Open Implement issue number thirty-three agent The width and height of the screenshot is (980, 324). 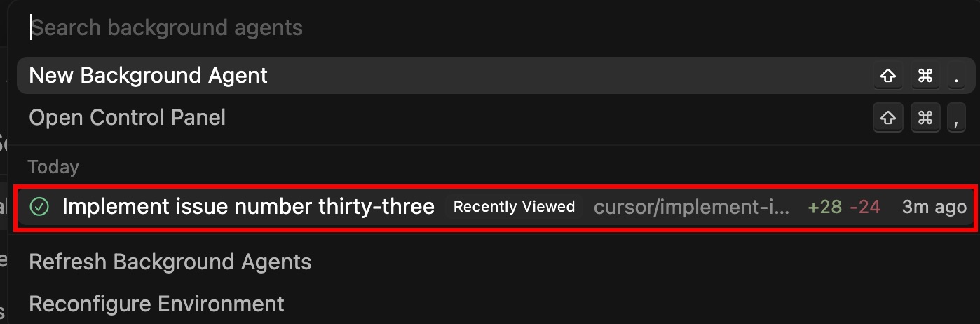495,207
